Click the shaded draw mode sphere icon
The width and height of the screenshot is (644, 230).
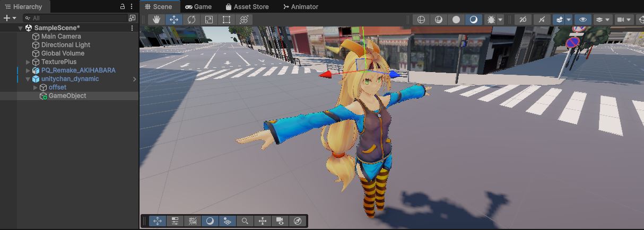coord(474,20)
